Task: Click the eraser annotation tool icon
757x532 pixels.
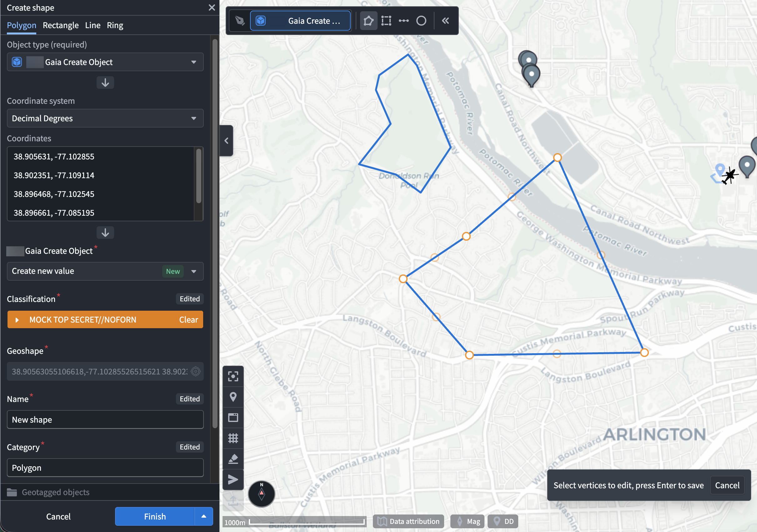Action: [x=233, y=459]
